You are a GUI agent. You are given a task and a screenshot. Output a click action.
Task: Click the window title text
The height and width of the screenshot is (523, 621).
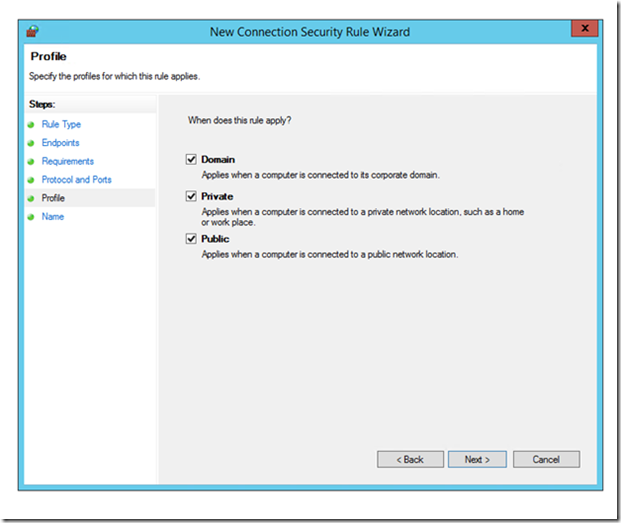point(310,32)
